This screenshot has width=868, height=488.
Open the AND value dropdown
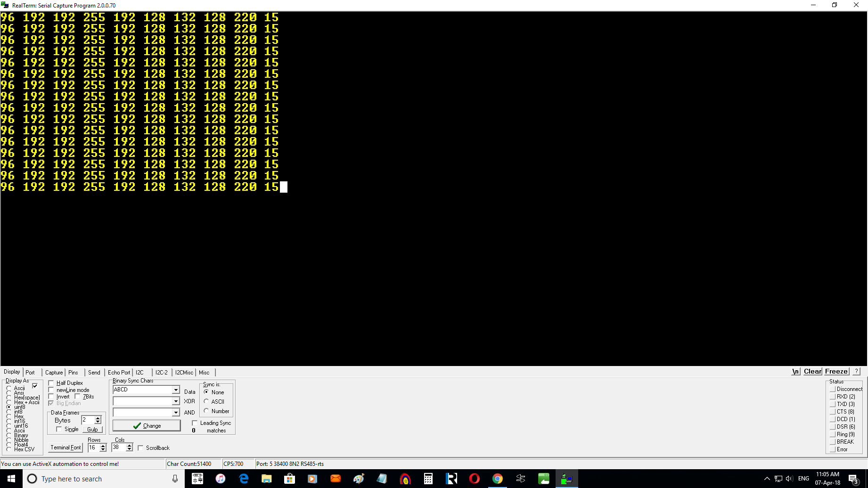[x=175, y=412]
